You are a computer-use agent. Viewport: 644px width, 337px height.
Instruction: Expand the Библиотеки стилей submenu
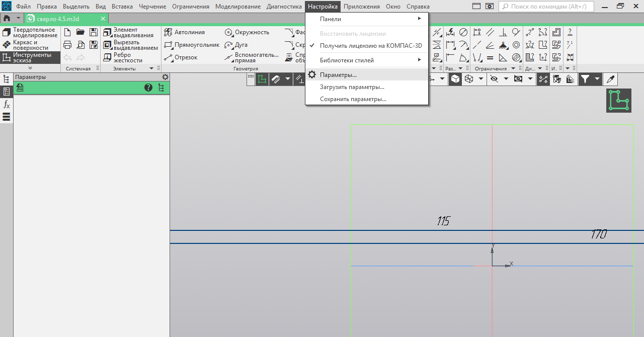pos(367,60)
